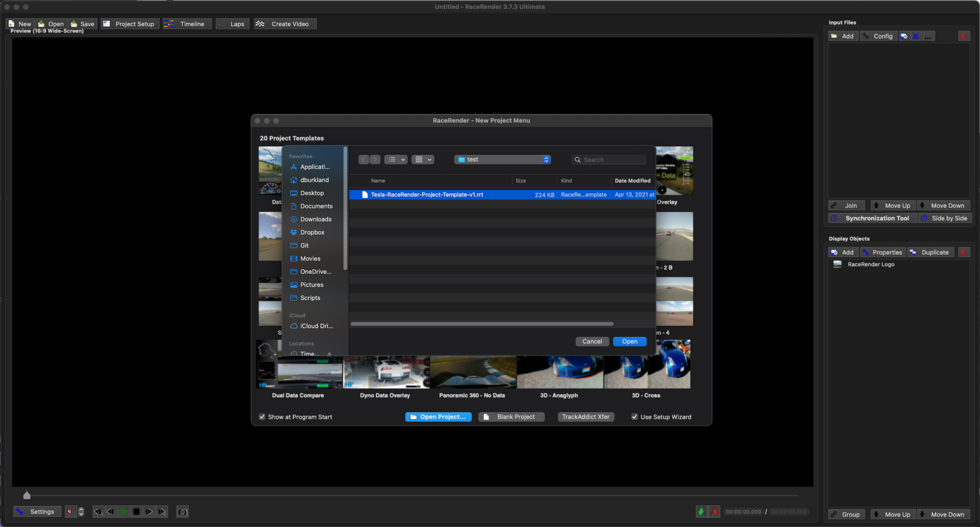Click the camera snapshot icon in playback controls
The height and width of the screenshot is (527, 980).
[x=182, y=511]
